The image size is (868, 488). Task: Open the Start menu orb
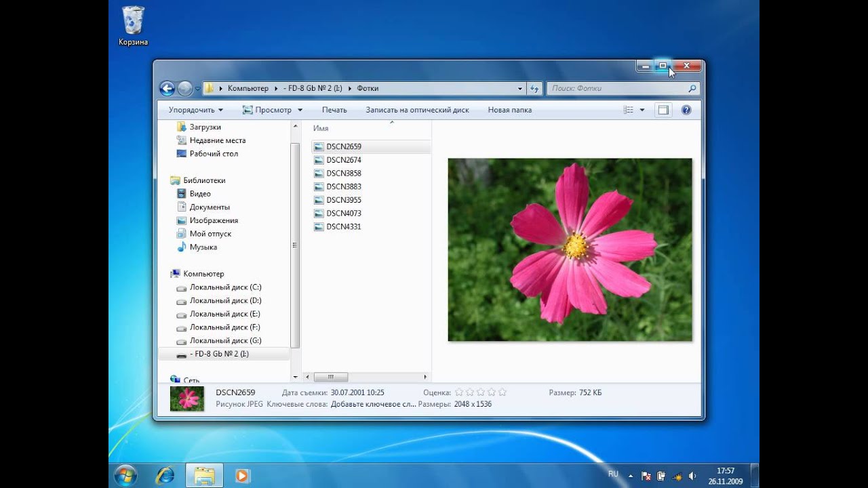(126, 475)
